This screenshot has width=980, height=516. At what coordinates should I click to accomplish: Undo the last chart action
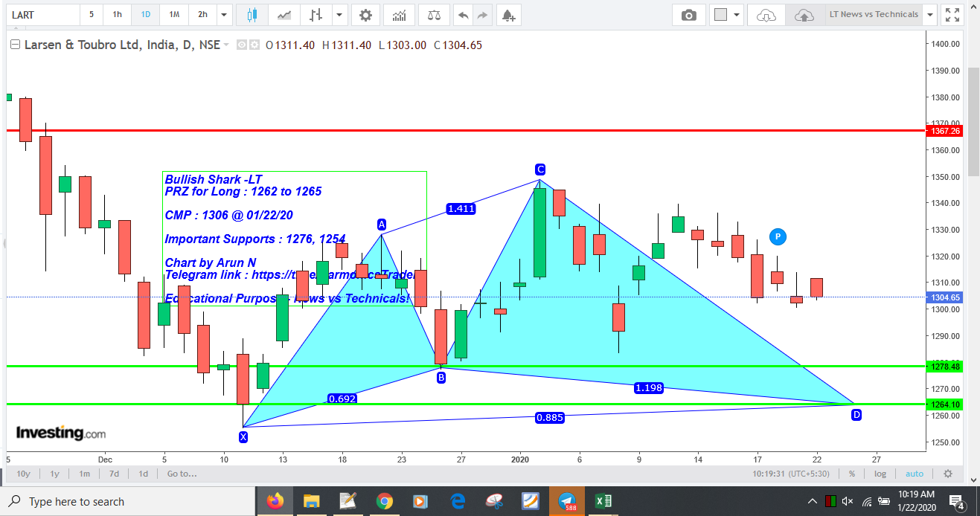(463, 15)
